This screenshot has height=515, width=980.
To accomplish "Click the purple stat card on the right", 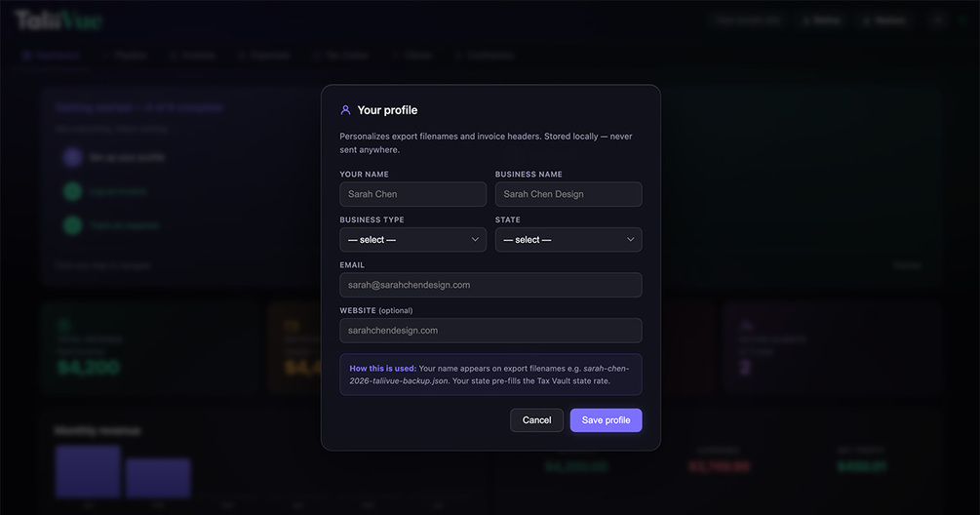I will click(x=831, y=347).
